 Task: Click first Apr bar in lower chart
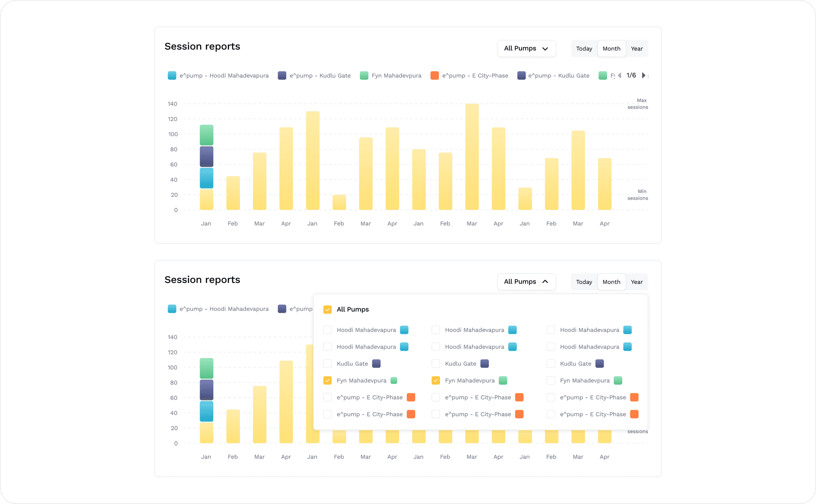(x=286, y=402)
